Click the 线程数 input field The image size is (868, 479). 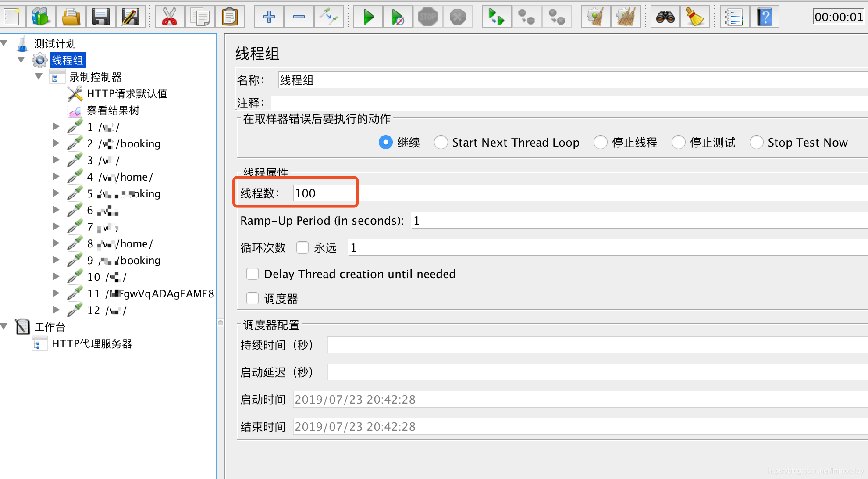click(324, 193)
